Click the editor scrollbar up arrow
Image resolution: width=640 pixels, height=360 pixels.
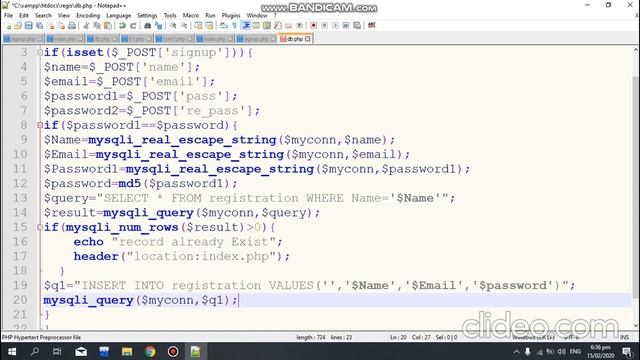[636, 49]
